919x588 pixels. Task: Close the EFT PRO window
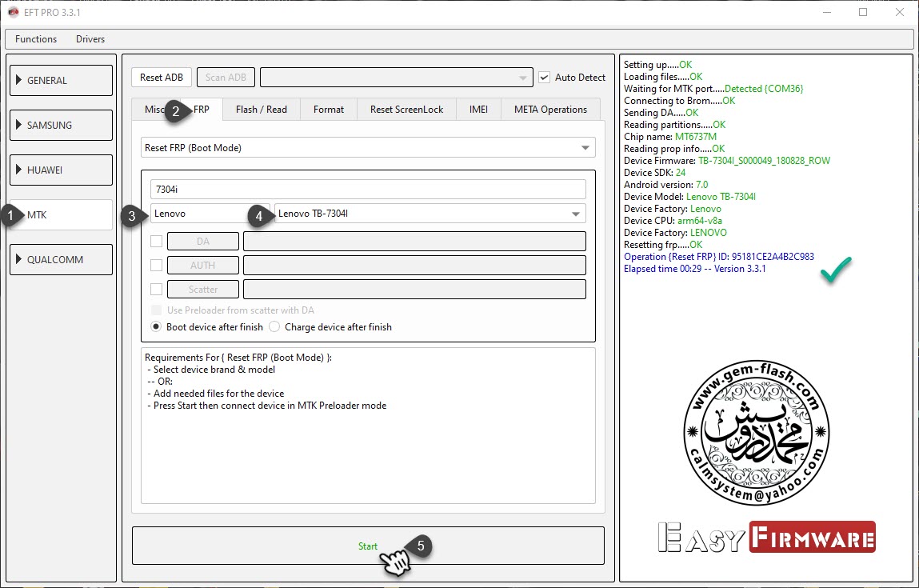(900, 12)
